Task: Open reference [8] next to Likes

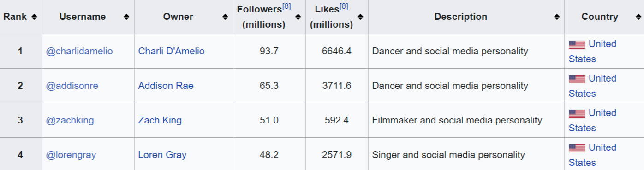Action: tap(344, 6)
